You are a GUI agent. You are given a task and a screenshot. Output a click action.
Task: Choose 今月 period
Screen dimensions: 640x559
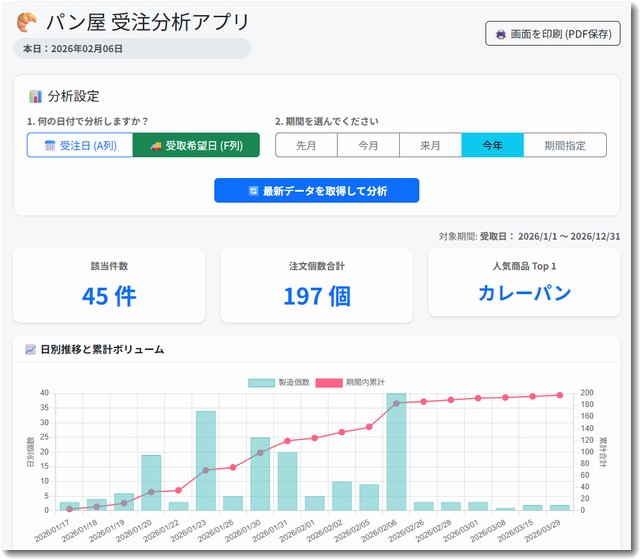tap(369, 145)
